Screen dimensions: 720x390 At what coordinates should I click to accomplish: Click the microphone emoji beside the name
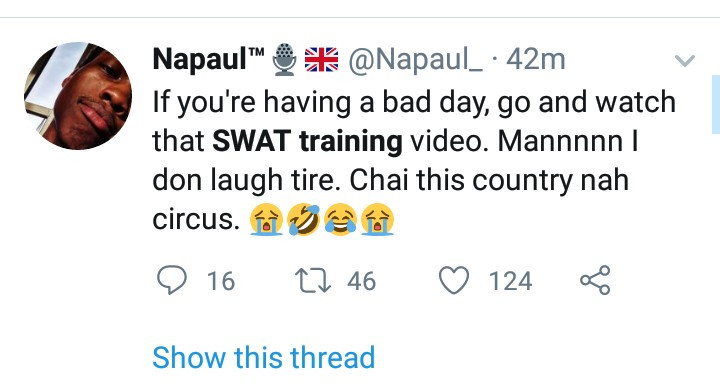coord(284,59)
